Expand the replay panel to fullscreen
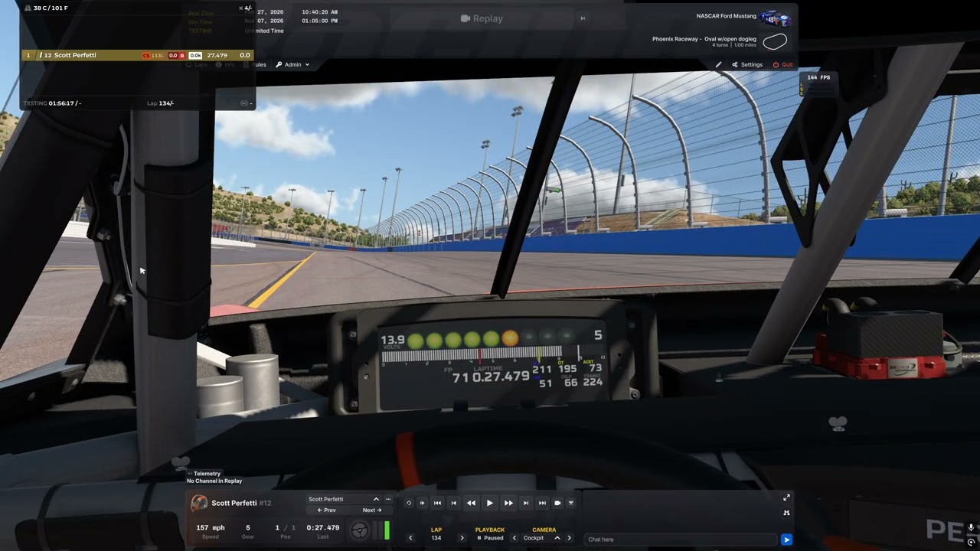The width and height of the screenshot is (980, 551). point(786,498)
